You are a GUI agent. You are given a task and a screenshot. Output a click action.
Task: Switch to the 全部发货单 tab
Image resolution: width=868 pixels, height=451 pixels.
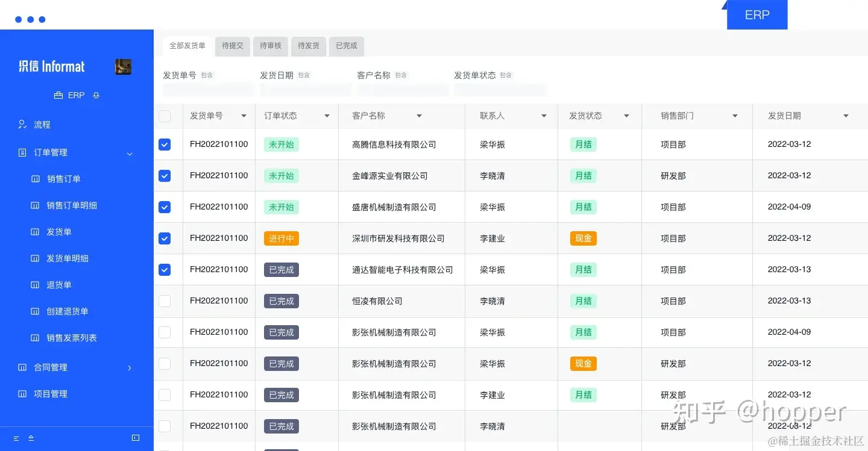187,46
